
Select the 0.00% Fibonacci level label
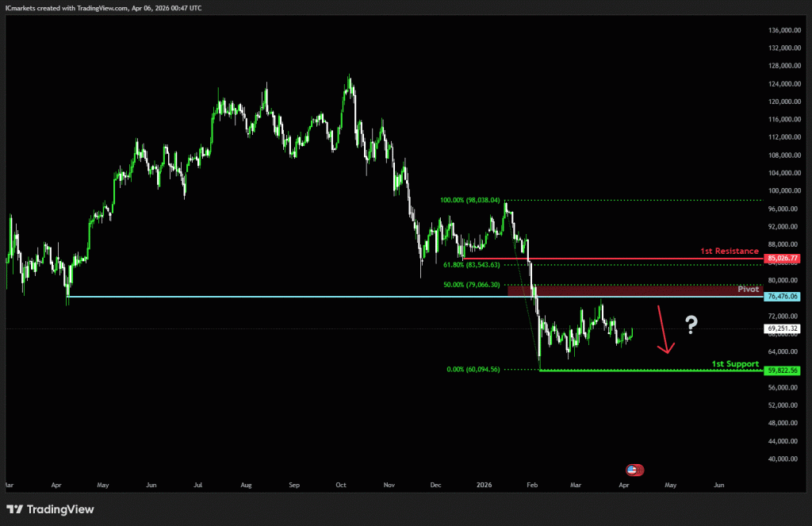pyautogui.click(x=473, y=369)
